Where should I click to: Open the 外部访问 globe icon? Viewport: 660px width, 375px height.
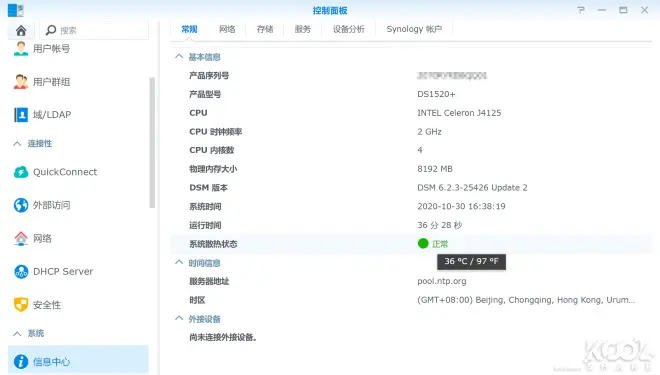pos(21,205)
